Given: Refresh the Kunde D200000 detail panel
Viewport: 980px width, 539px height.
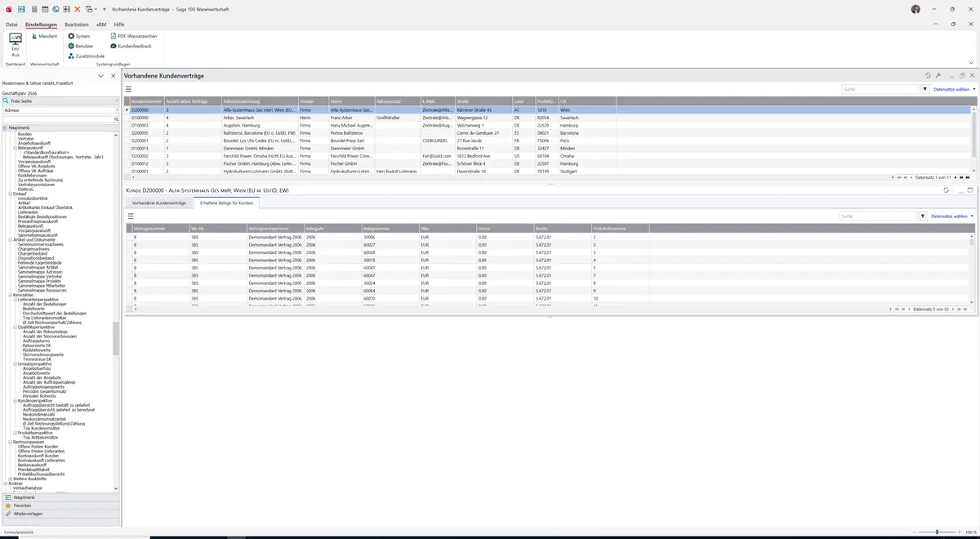Looking at the screenshot, I should [x=946, y=189].
